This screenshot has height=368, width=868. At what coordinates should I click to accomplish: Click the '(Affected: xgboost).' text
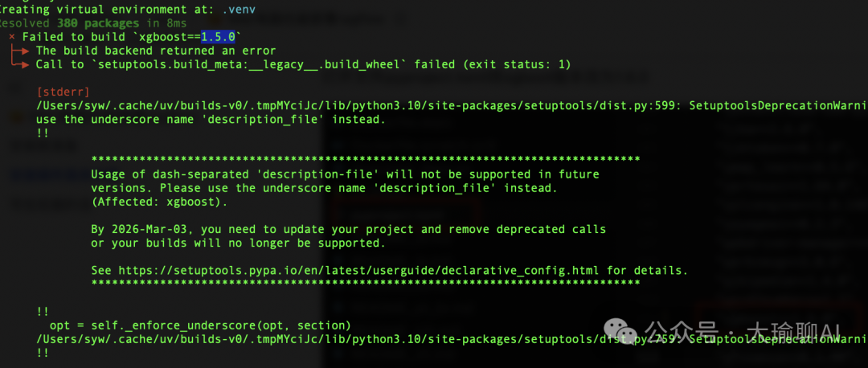pyautogui.click(x=159, y=202)
